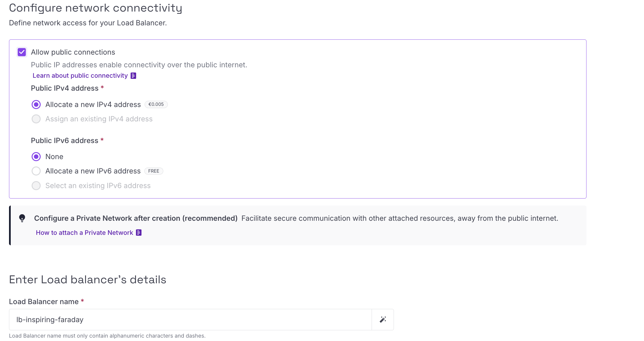The image size is (644, 341).
Task: Click the magic wand name generator icon
Action: [x=383, y=320]
